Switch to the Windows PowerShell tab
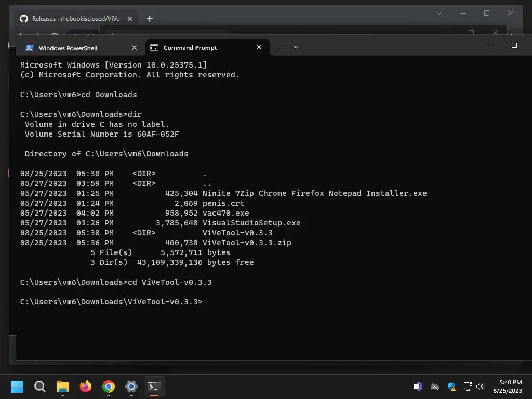532x399 pixels. pos(81,48)
